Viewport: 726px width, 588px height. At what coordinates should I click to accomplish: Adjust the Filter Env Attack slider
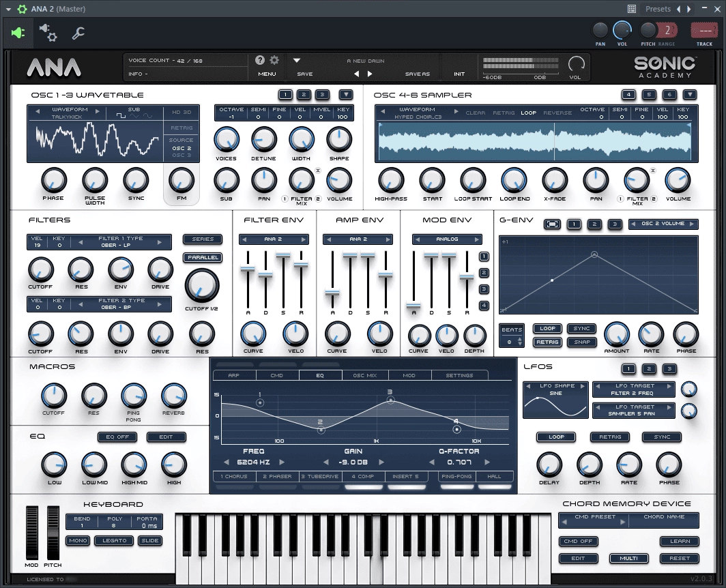coord(248,269)
